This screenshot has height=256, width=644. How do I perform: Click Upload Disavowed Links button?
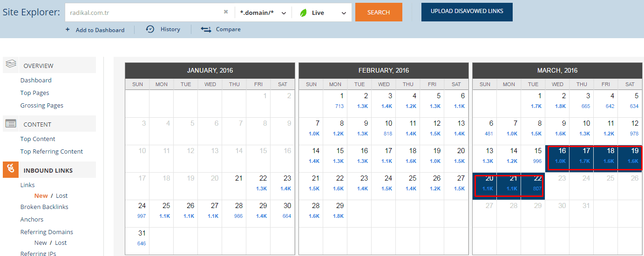[467, 12]
